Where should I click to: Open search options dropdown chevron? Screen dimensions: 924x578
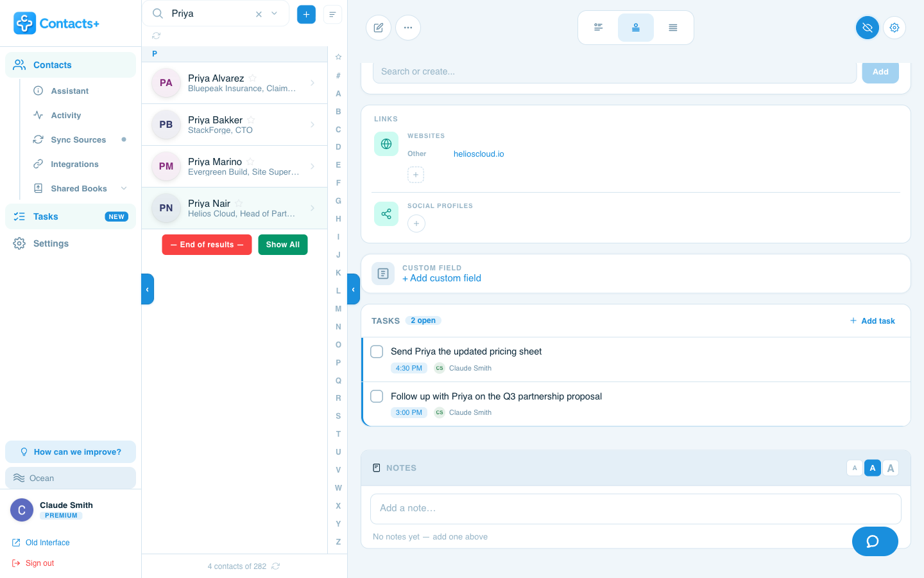(275, 13)
